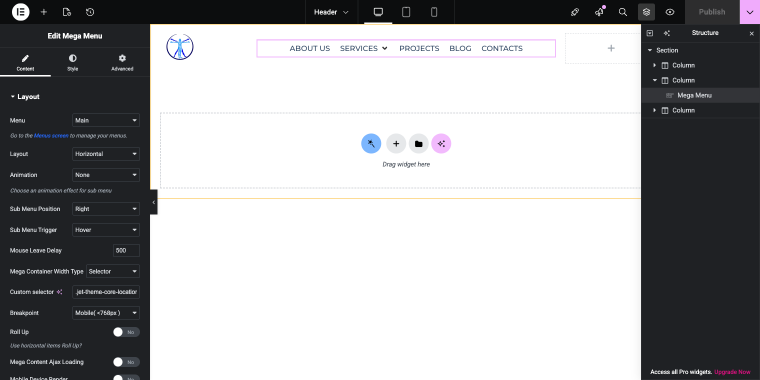Image resolution: width=760 pixels, height=380 pixels.
Task: Toggle the Roll Up switch
Action: (x=126, y=332)
